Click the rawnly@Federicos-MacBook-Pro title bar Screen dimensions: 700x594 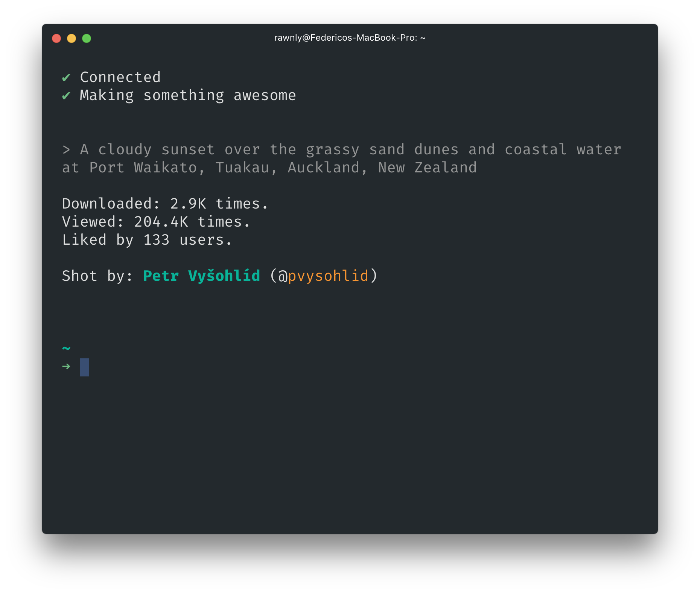(349, 38)
